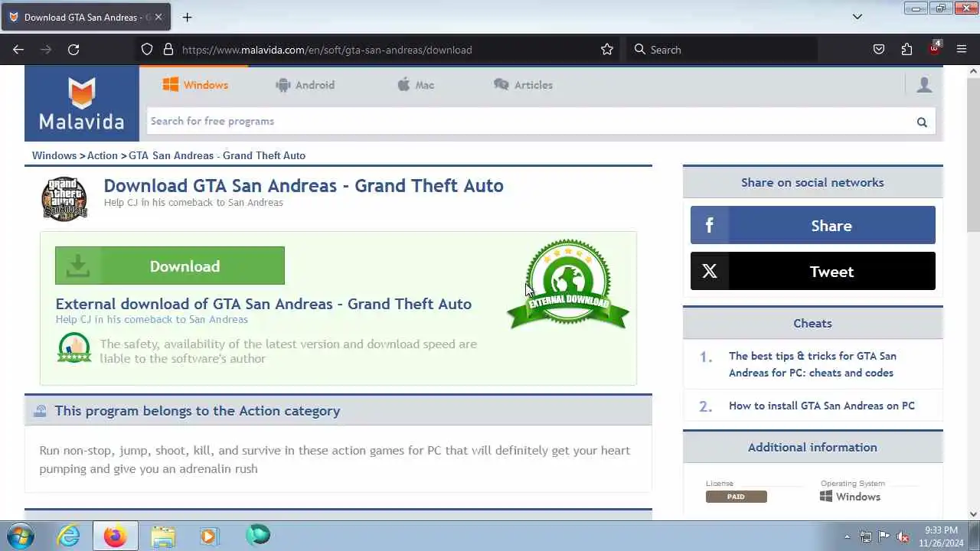Click the uBlock Origin extension icon
Image resolution: width=980 pixels, height=551 pixels.
(935, 48)
